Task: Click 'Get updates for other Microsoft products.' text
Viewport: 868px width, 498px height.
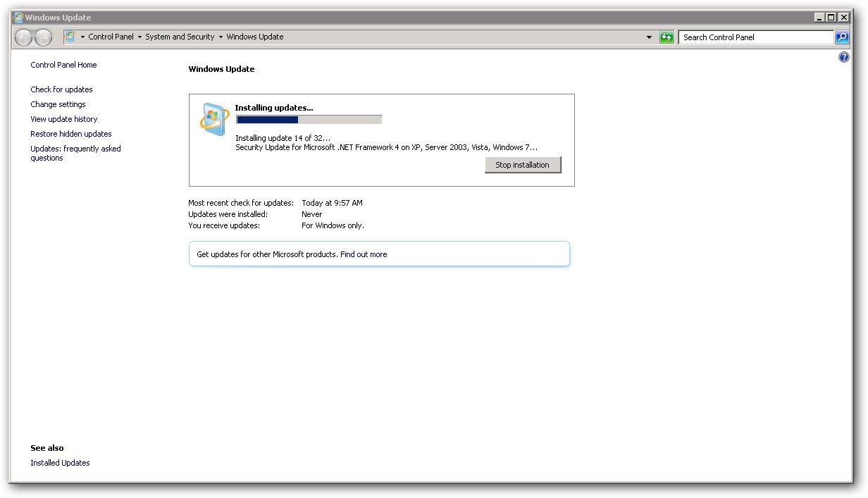Action: 267,254
